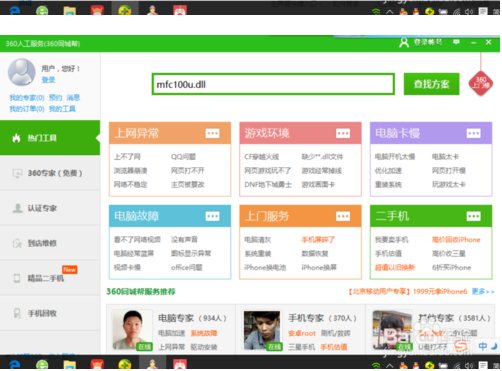Image resolution: width=502 pixels, height=371 pixels.
Task: Click the 电脑专家 expert photo
Action: coord(132,330)
